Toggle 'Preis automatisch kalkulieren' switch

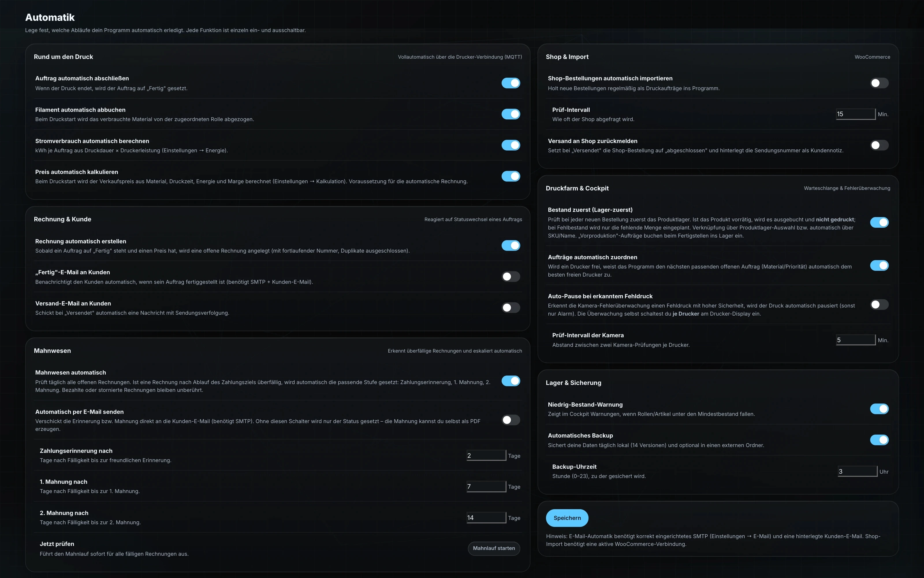tap(511, 176)
